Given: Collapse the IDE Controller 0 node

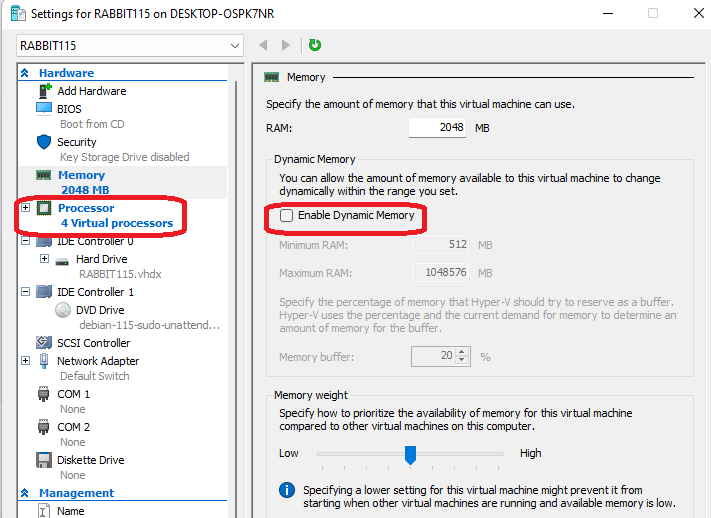Looking at the screenshot, I should [x=26, y=241].
